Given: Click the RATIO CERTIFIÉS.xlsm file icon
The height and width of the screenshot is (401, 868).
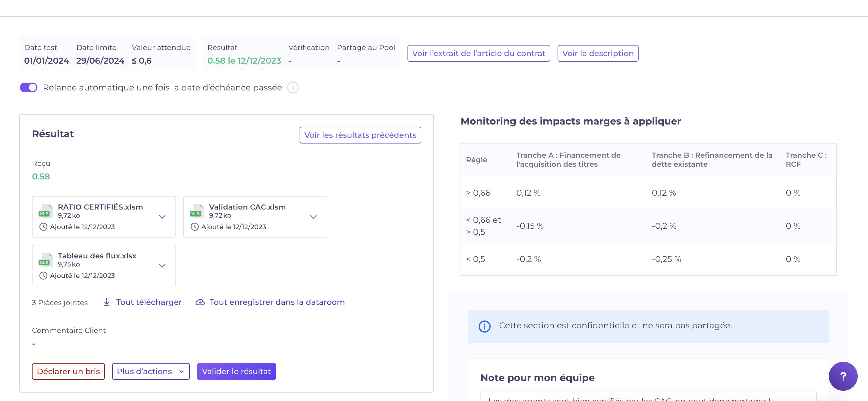Looking at the screenshot, I should pyautogui.click(x=46, y=211).
